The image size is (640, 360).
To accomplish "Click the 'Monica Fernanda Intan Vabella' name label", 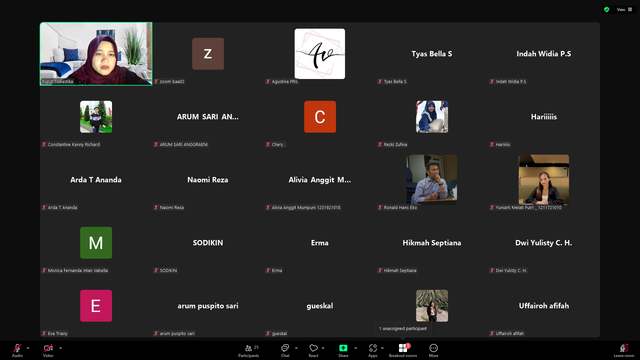I will pos(78,270).
